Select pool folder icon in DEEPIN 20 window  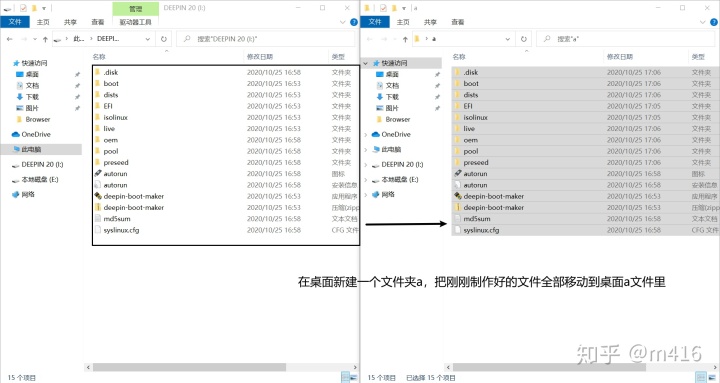[x=97, y=151]
